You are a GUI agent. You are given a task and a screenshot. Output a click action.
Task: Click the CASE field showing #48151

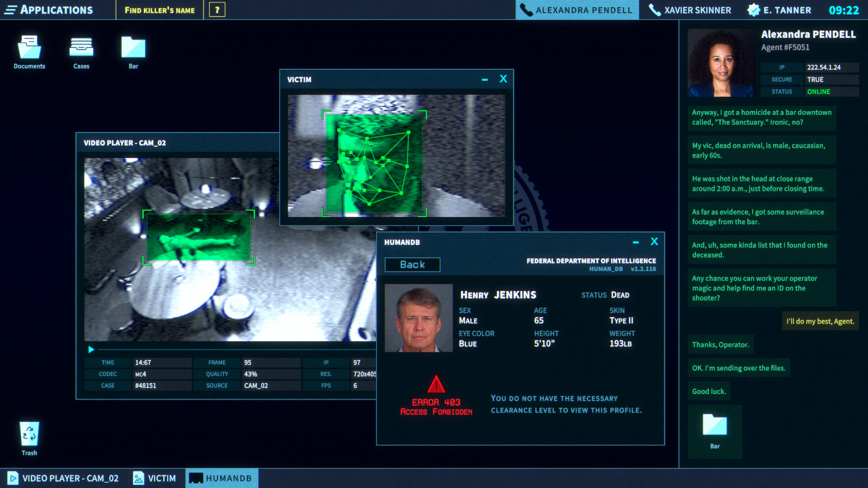(x=161, y=385)
